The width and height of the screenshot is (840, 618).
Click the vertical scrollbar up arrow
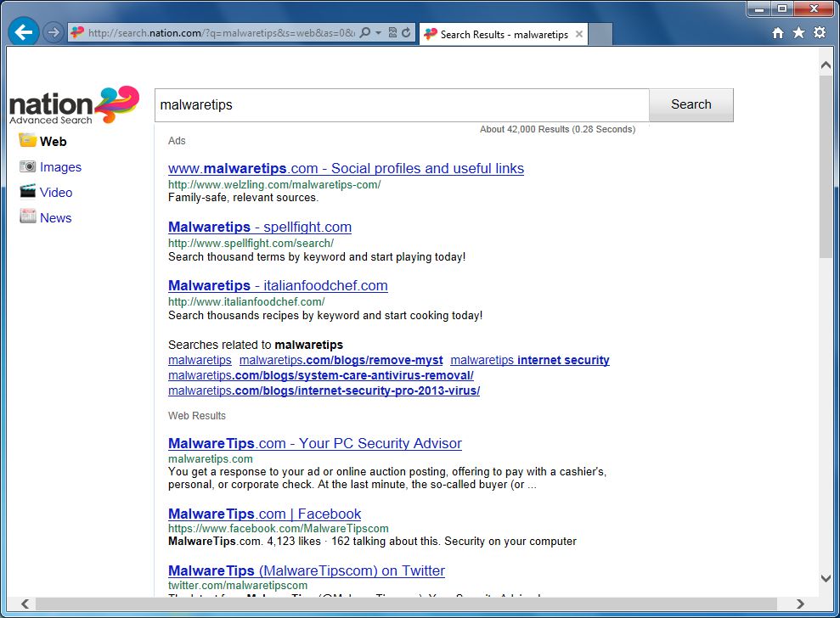click(826, 65)
